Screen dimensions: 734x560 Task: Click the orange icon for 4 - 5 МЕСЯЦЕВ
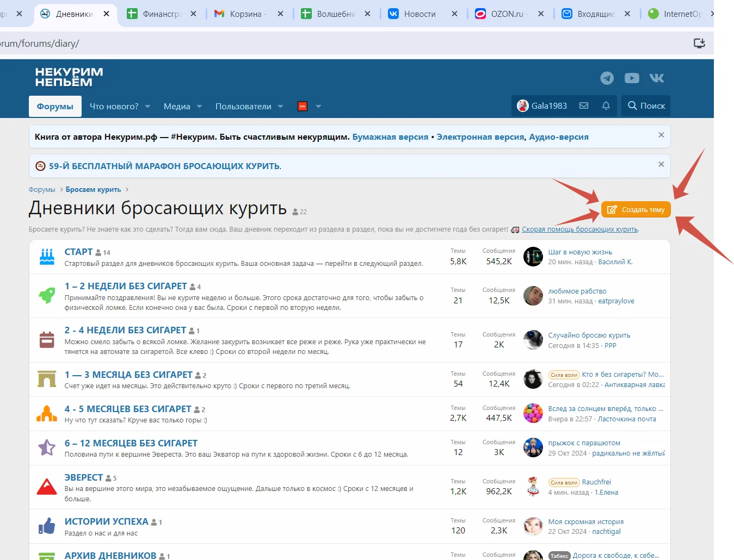[x=47, y=413]
